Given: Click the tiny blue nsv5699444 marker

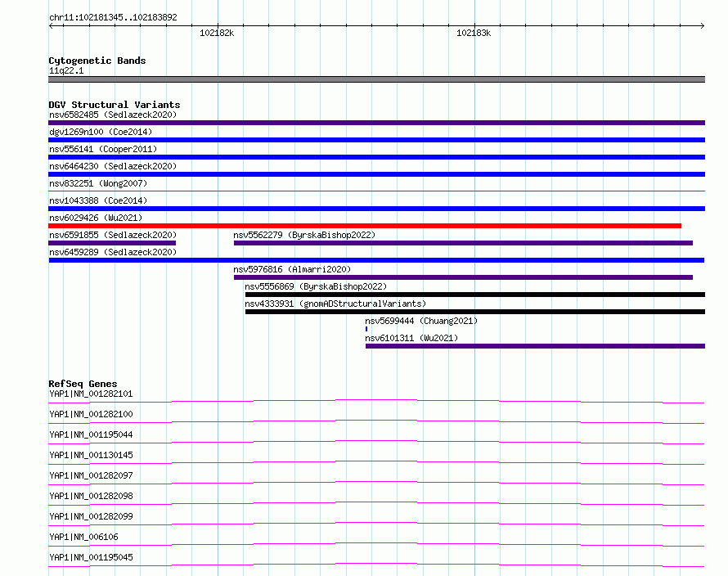Looking at the screenshot, I should (x=366, y=329).
